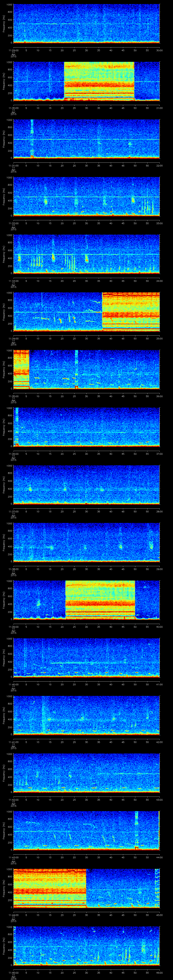Pick the spectrogram panel starting at 11:31:00

(86, 139)
